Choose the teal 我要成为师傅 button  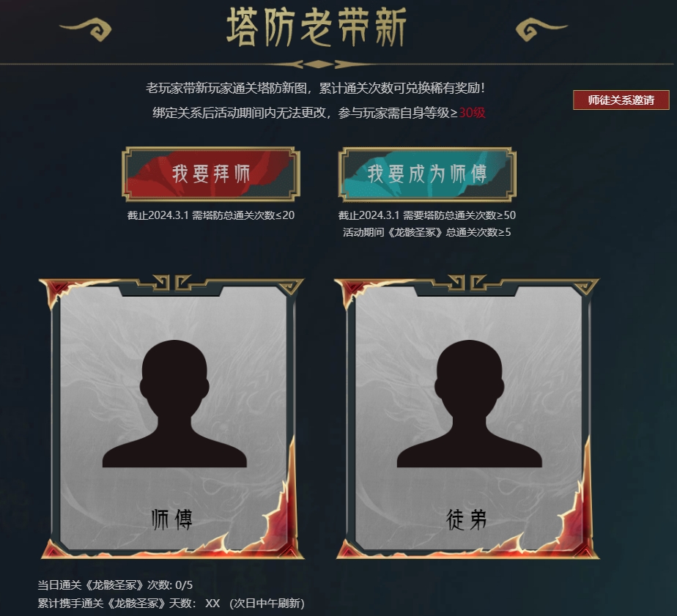427,174
